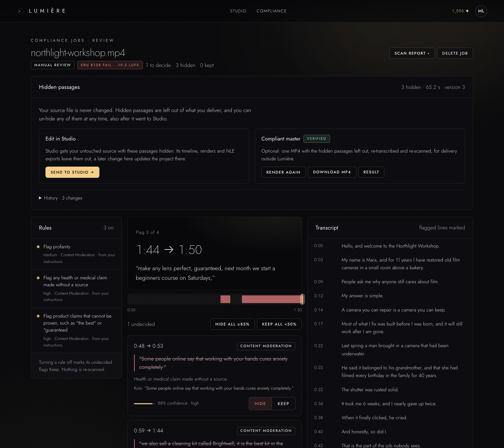Click the Verified badge
Screen dimensions: 504x448
coord(316,139)
